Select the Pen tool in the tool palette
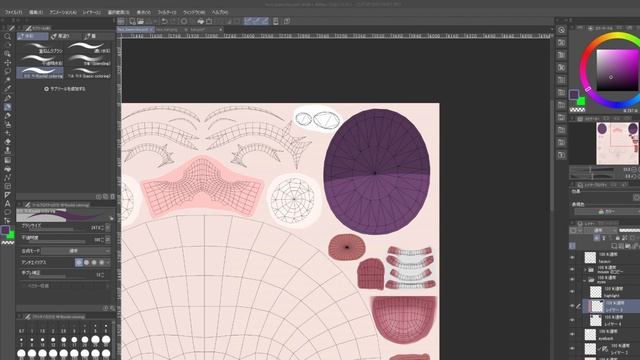 (7, 98)
